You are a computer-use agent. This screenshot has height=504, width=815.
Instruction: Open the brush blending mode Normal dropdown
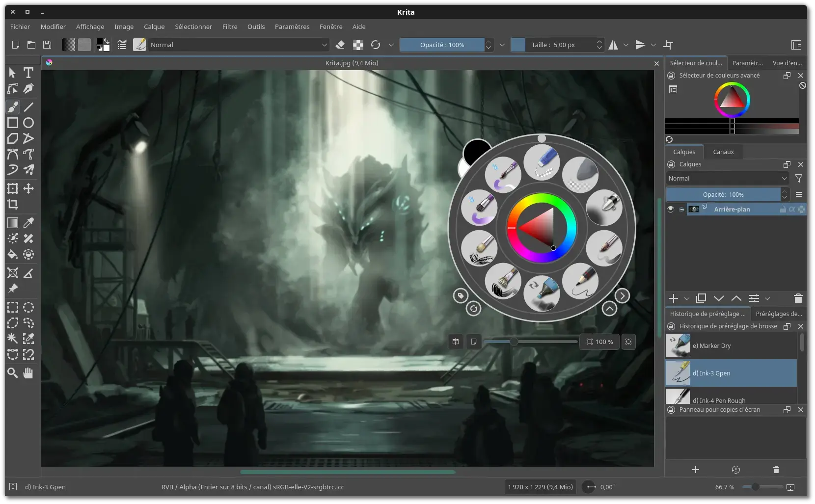[x=239, y=45]
